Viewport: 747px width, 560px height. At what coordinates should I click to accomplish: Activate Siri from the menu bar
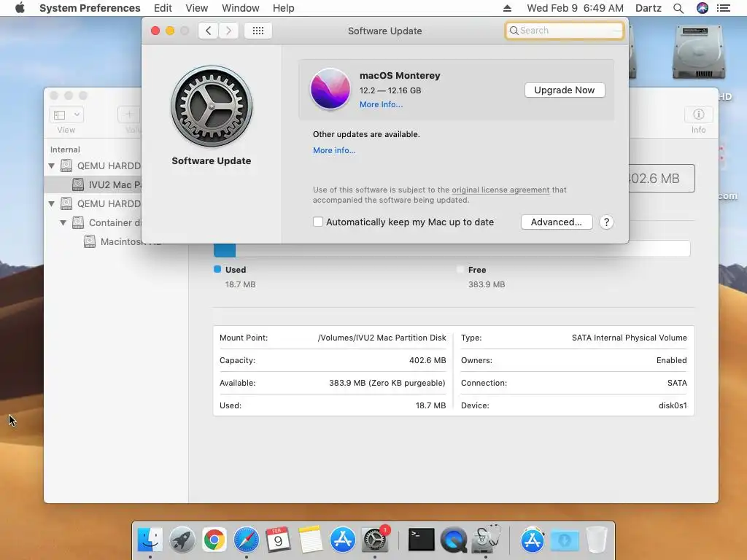coord(703,8)
